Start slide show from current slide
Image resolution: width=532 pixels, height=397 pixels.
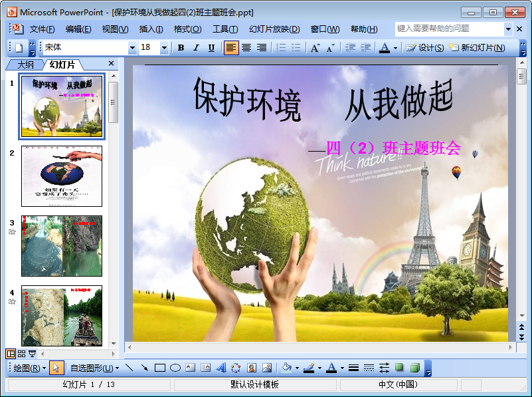33,354
